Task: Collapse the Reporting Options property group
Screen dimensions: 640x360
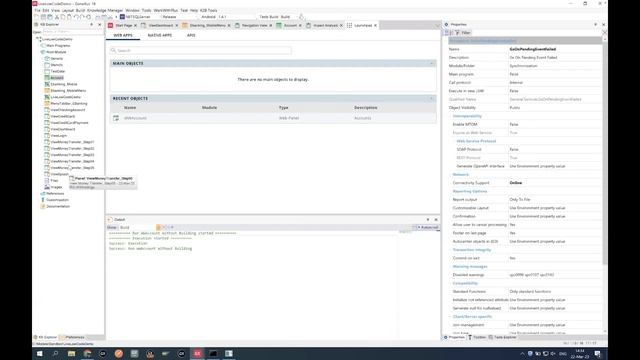Action: [470, 191]
